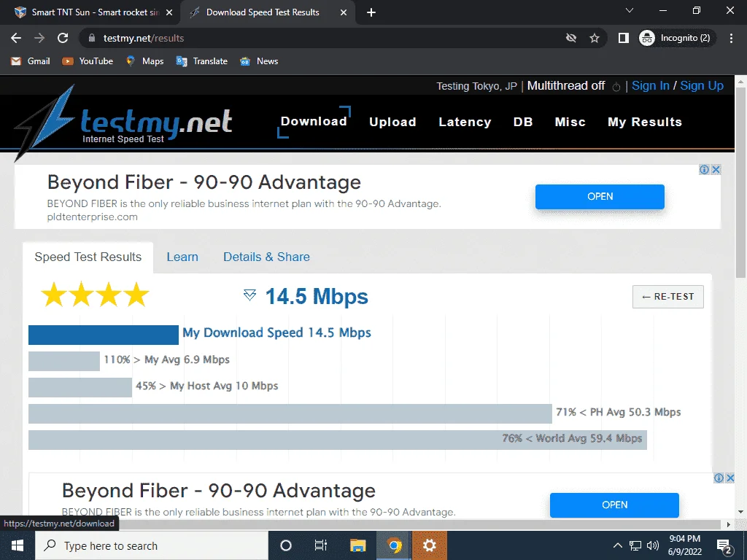Close the Download Speed Test Results tab
The height and width of the screenshot is (560, 747).
click(344, 12)
